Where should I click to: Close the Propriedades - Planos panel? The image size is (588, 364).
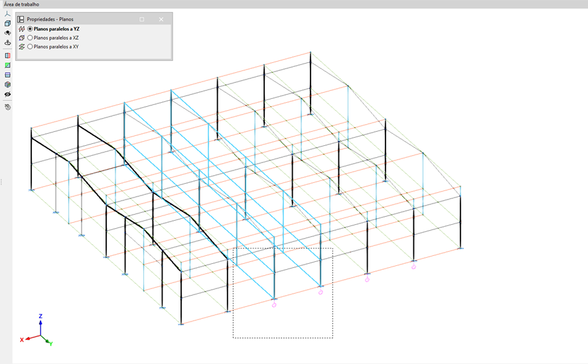click(161, 19)
